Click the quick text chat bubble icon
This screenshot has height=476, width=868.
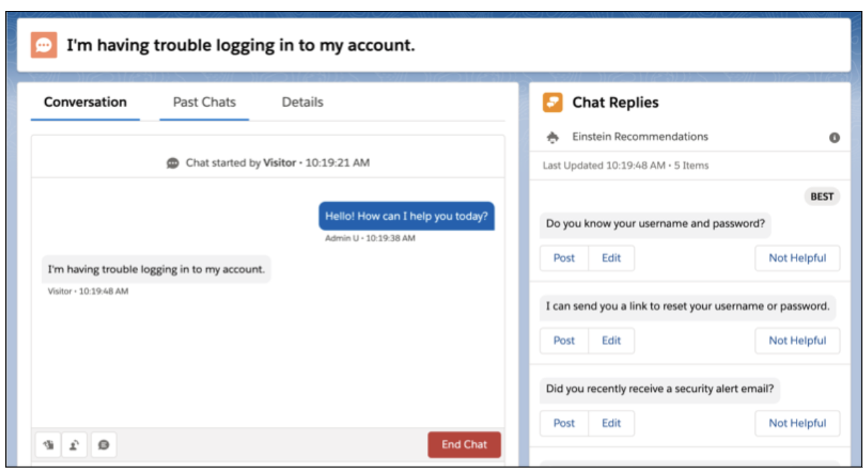click(x=104, y=445)
